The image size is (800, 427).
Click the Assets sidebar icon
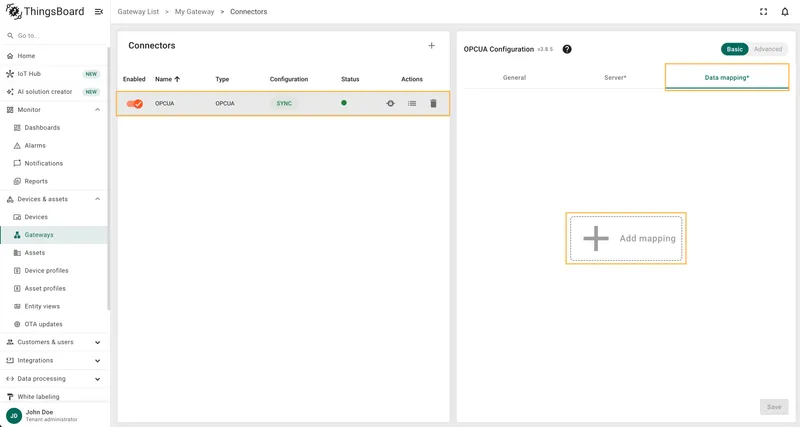17,253
